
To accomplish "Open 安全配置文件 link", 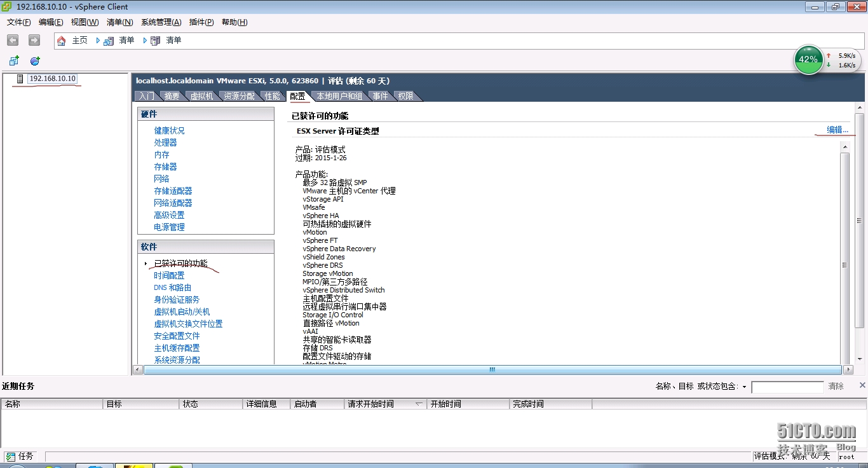I will coord(177,336).
